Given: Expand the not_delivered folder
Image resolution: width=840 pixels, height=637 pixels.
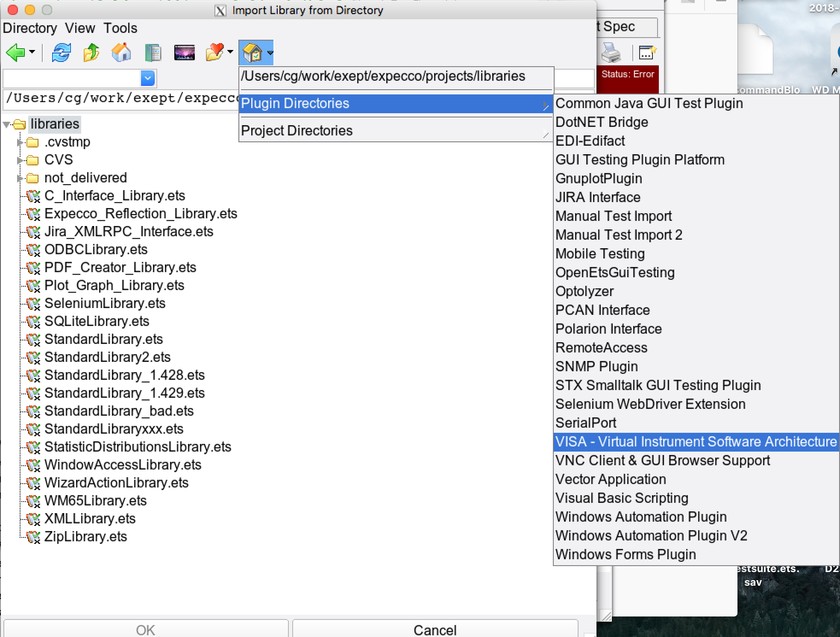Looking at the screenshot, I should 20,178.
